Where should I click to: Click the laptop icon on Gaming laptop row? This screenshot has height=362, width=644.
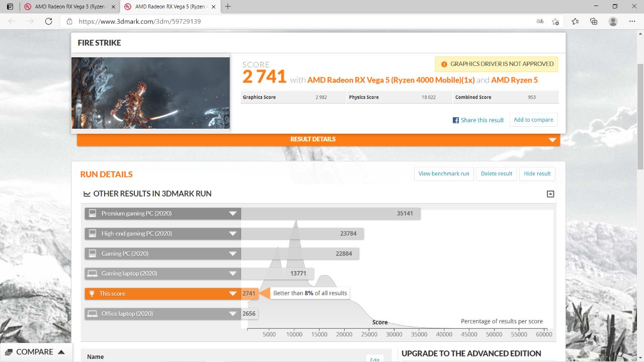(92, 274)
